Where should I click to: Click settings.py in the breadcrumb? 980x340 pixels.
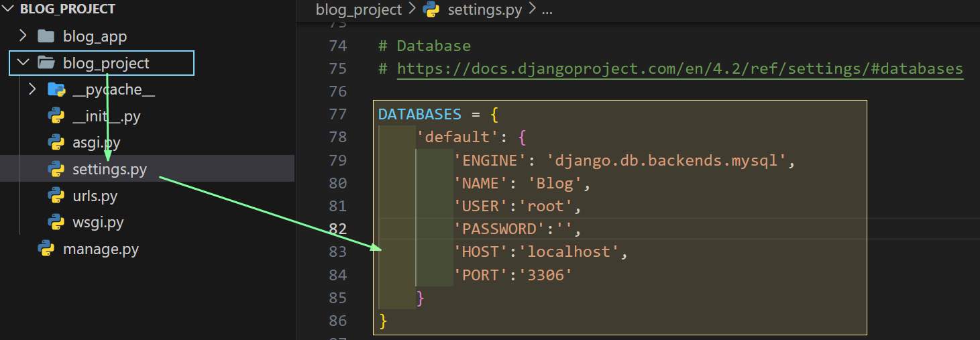click(484, 10)
